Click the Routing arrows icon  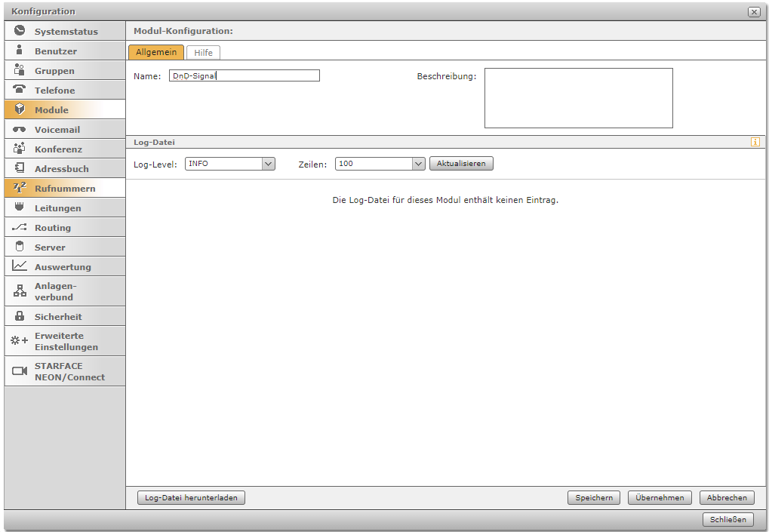coord(20,227)
